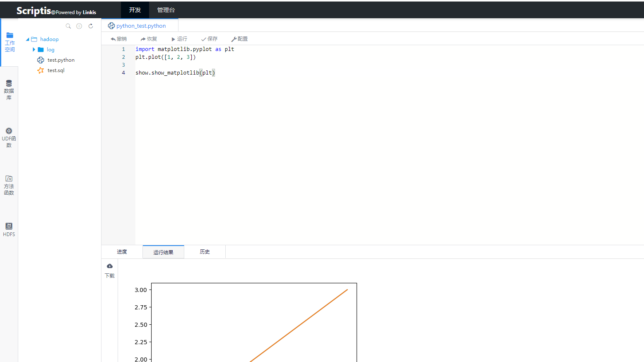This screenshot has width=644, height=362.
Task: Click the search icon above the file tree
Action: pos(68,26)
